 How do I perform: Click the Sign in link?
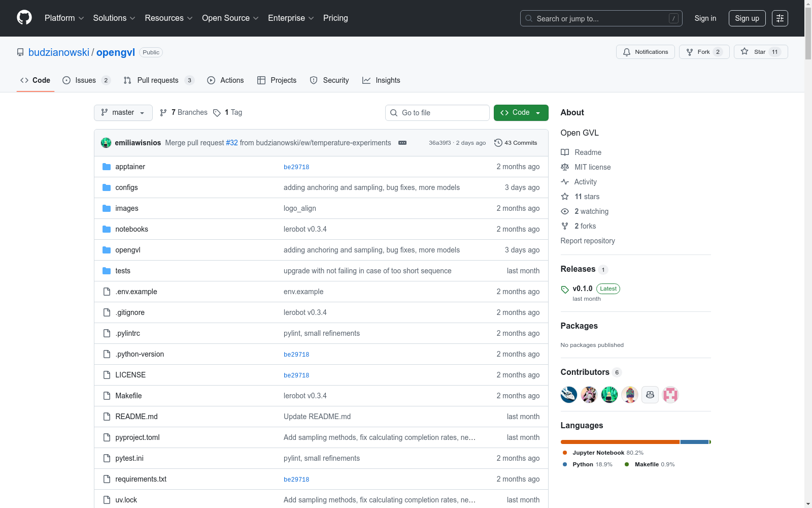coord(705,18)
